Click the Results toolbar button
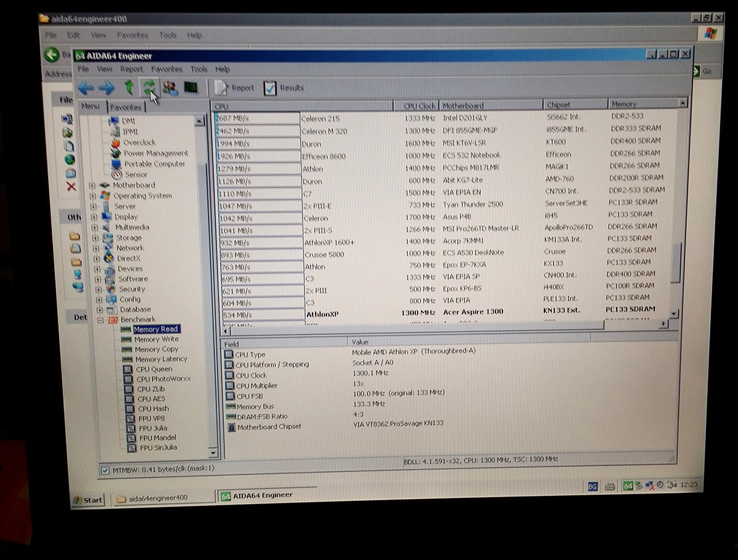The image size is (738, 560). coord(284,88)
